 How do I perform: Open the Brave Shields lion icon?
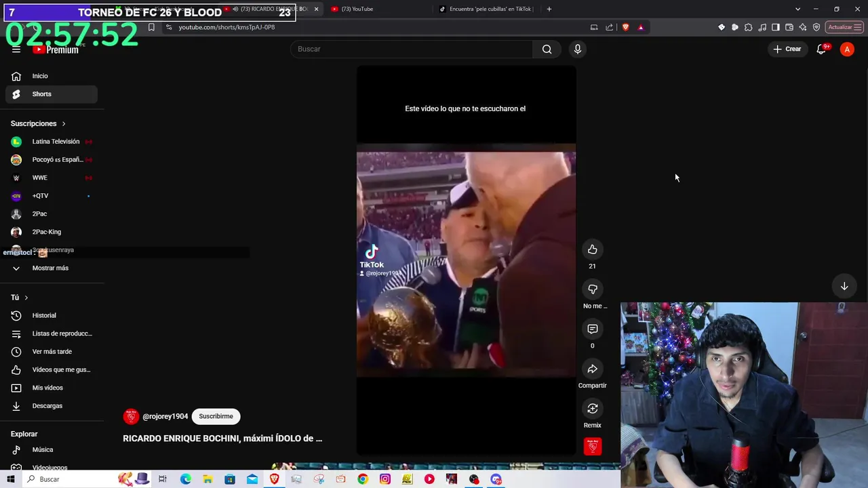tap(625, 27)
